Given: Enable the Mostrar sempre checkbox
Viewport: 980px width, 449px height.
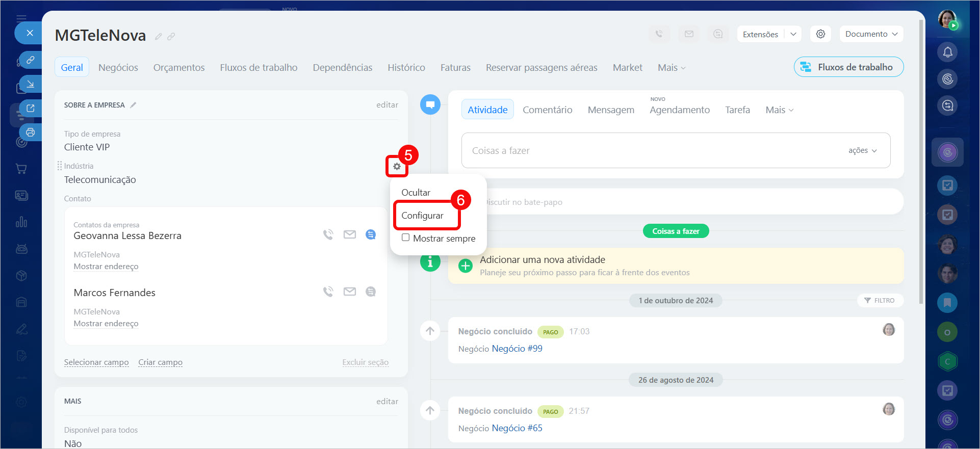Looking at the screenshot, I should click(x=405, y=237).
